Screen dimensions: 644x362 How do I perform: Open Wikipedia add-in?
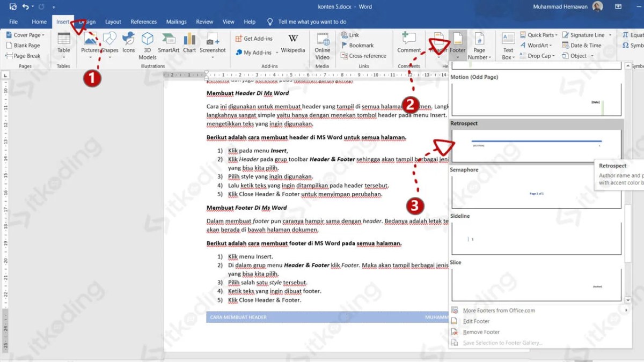[293, 43]
